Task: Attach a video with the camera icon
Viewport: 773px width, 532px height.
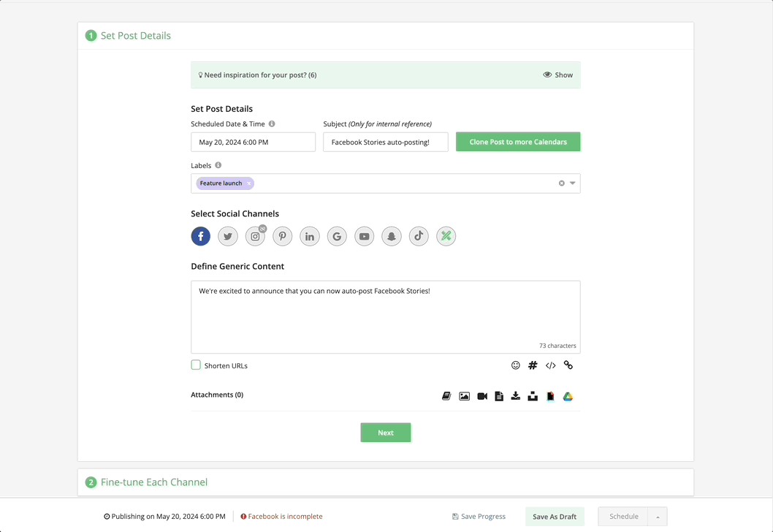Action: pyautogui.click(x=482, y=396)
